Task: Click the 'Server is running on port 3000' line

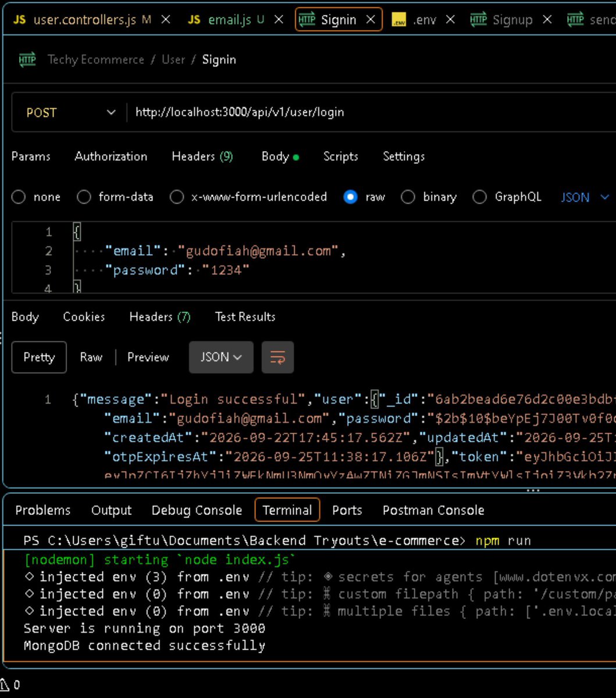Action: tap(144, 628)
